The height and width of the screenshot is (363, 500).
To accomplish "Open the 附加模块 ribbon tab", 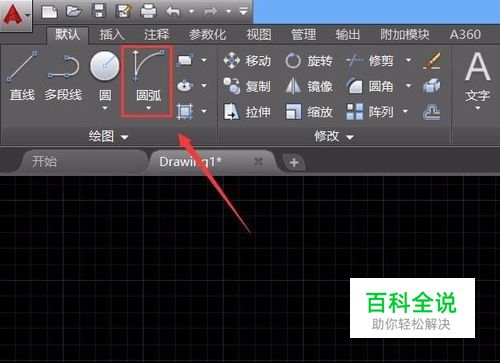I will pos(405,35).
